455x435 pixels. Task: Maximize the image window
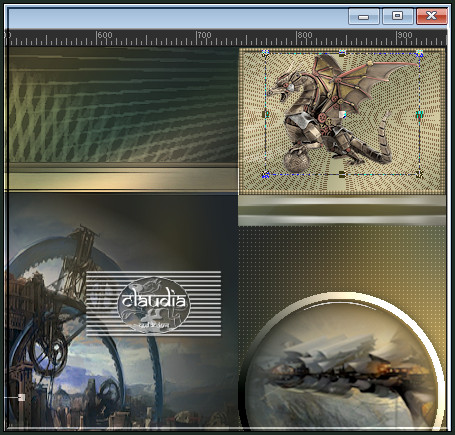tap(398, 16)
